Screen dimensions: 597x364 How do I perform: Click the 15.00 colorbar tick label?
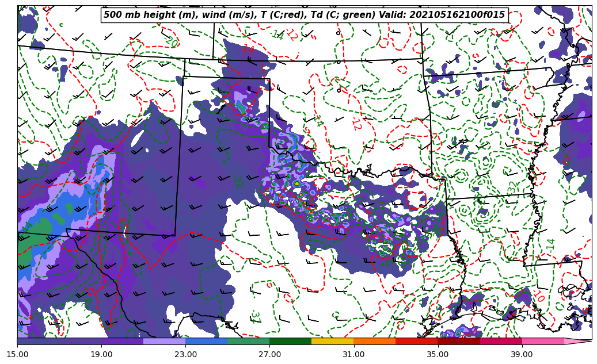coord(18,355)
